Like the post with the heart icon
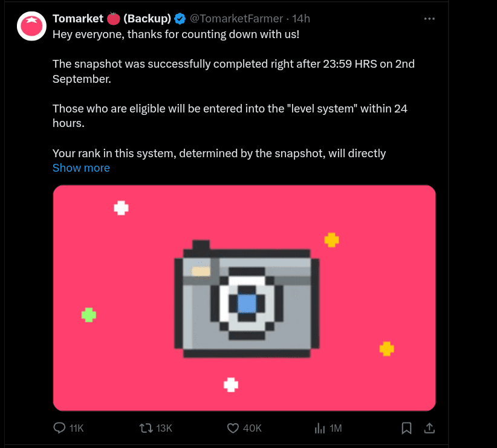The width and height of the screenshot is (497, 448). [233, 428]
